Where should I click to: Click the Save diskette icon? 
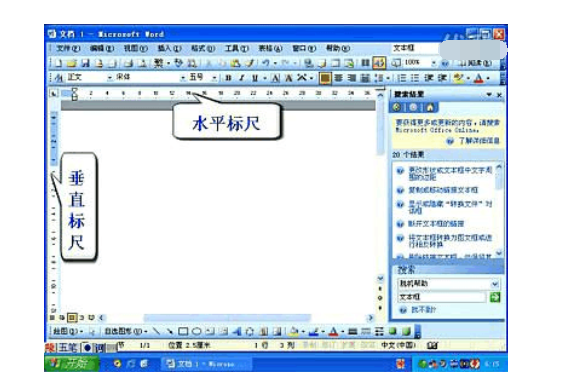(x=85, y=63)
